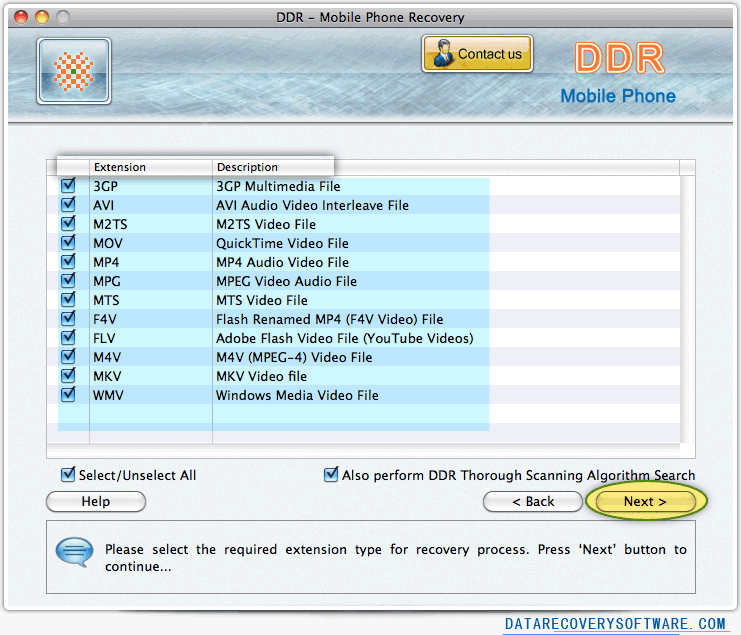741x635 pixels.
Task: Toggle the M2TS extension checkbox
Action: [x=68, y=223]
